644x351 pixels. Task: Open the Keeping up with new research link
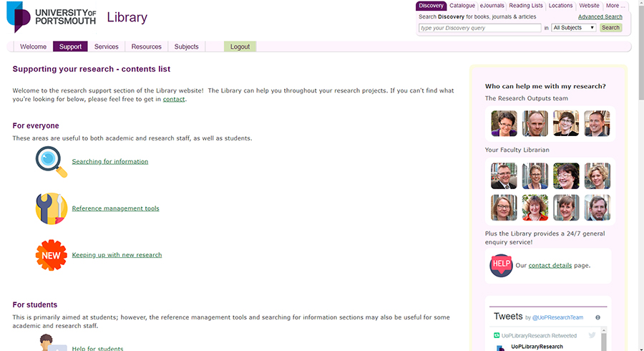[117, 255]
